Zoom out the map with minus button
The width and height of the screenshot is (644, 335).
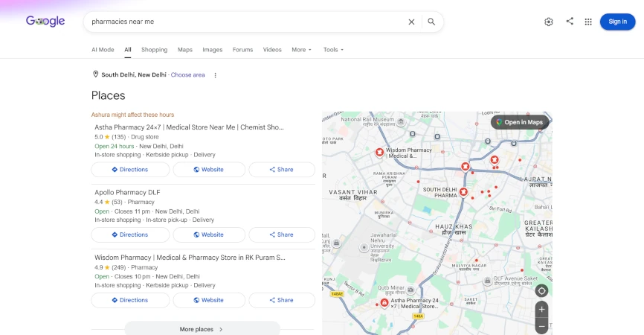[x=541, y=326]
